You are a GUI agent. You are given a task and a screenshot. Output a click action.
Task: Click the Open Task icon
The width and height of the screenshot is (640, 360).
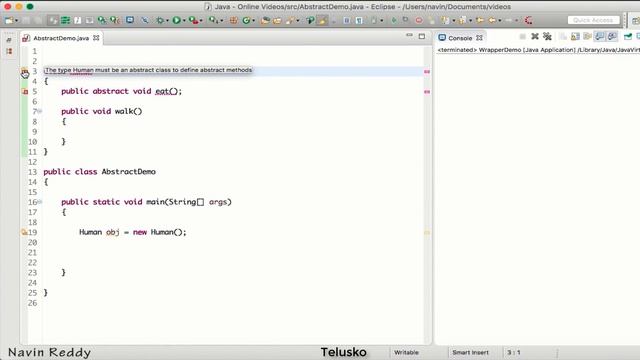tap(277, 20)
